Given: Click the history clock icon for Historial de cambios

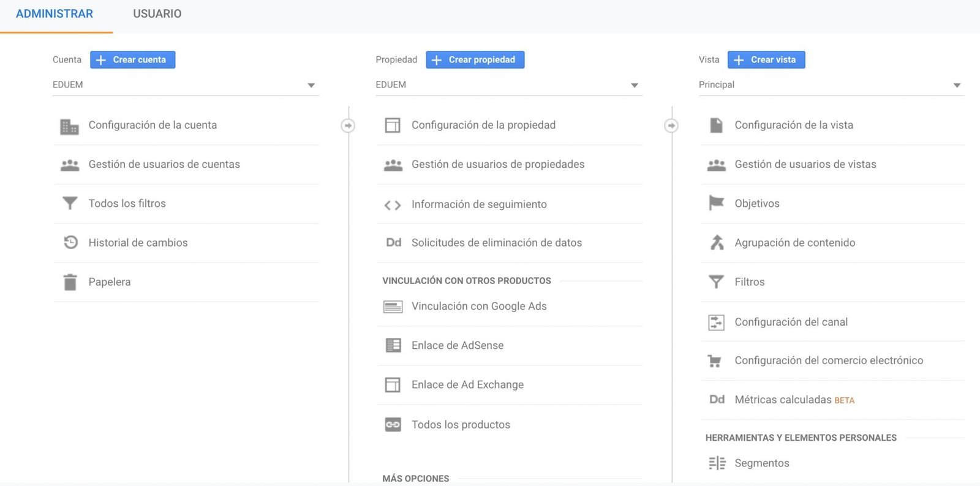Looking at the screenshot, I should tap(70, 242).
